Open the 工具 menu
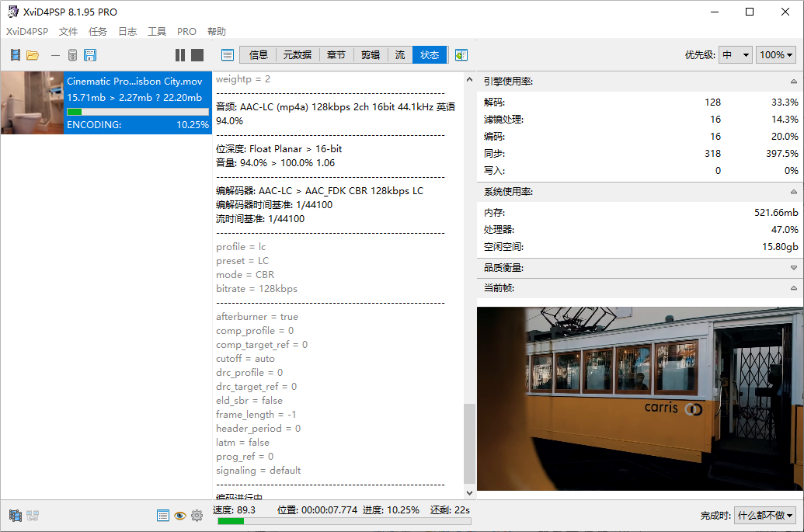 (157, 32)
